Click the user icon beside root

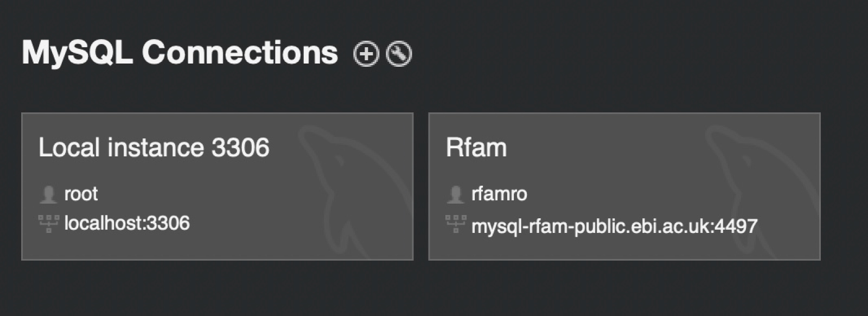click(x=48, y=194)
